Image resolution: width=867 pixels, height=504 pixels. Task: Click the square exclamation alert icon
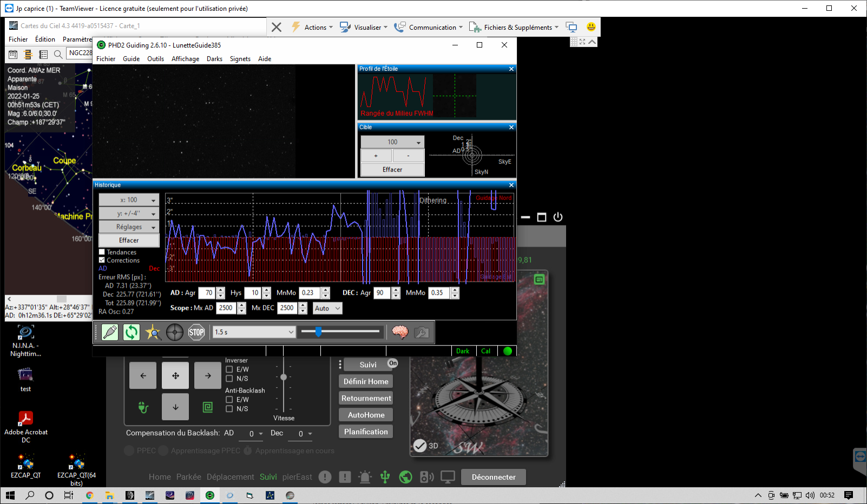(x=345, y=477)
